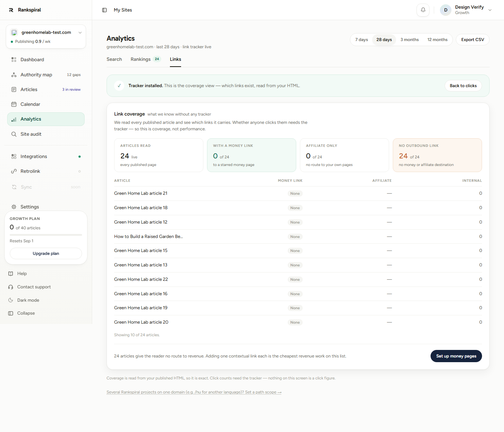Switch to the Rankings tab
The height and width of the screenshot is (432, 504).
[146, 59]
